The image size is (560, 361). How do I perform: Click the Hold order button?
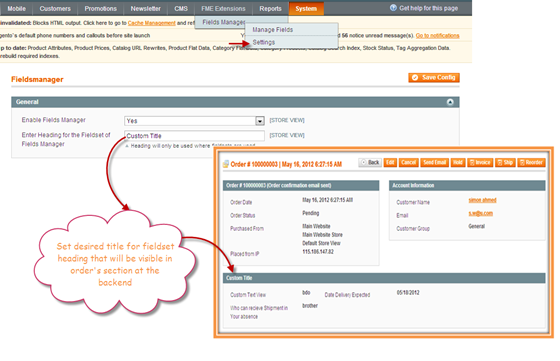[458, 162]
